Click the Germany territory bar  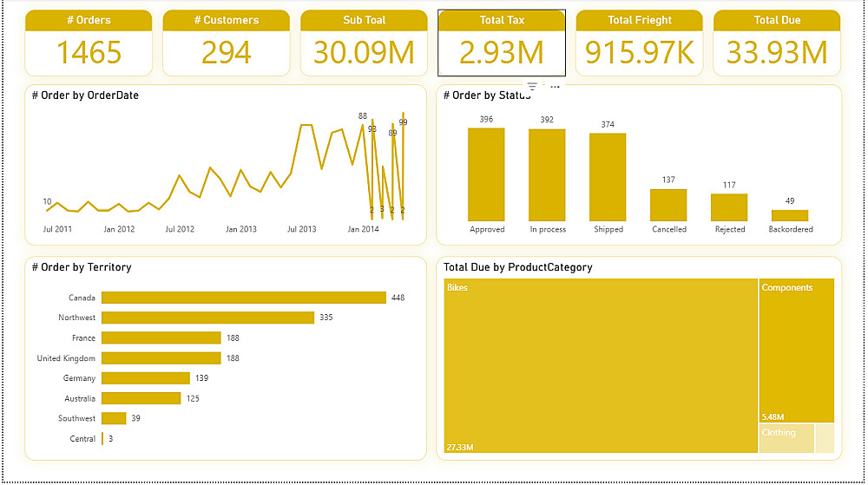146,378
